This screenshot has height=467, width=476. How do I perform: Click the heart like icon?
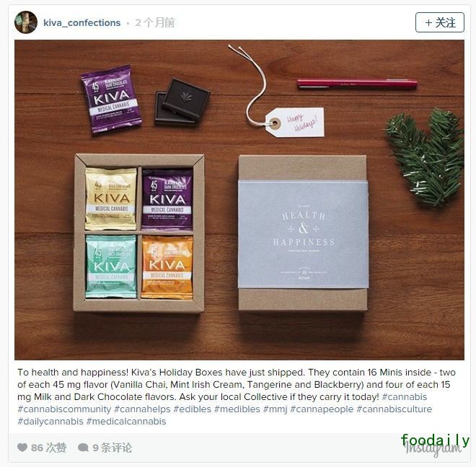click(x=22, y=448)
